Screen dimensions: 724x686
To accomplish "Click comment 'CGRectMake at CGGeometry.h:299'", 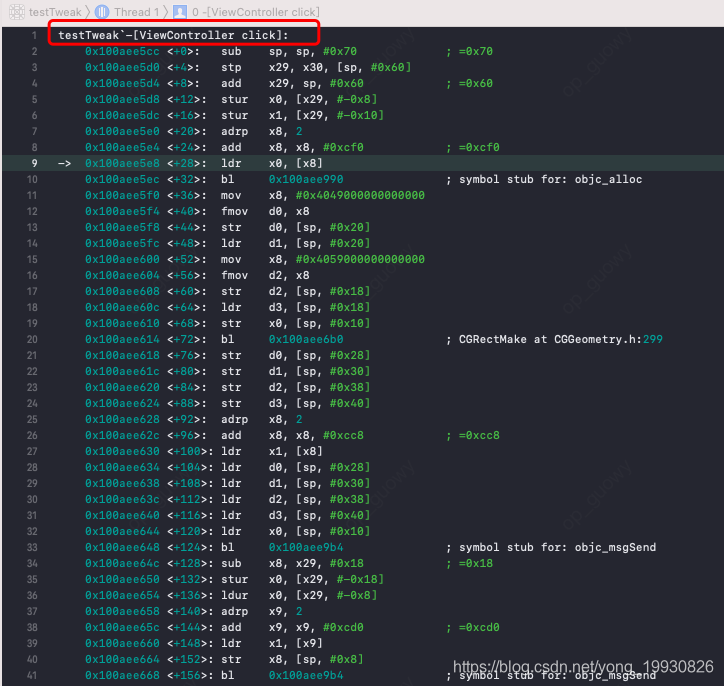I will point(561,339).
